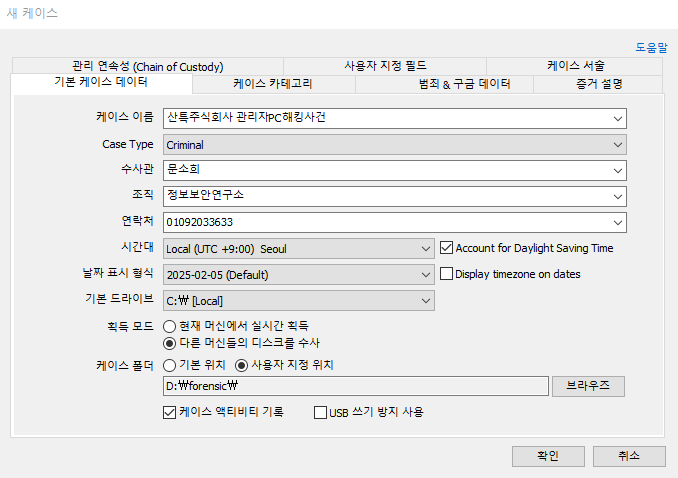Open the 기본 드라이브 C:₩ [Local] dropdown

point(298,301)
